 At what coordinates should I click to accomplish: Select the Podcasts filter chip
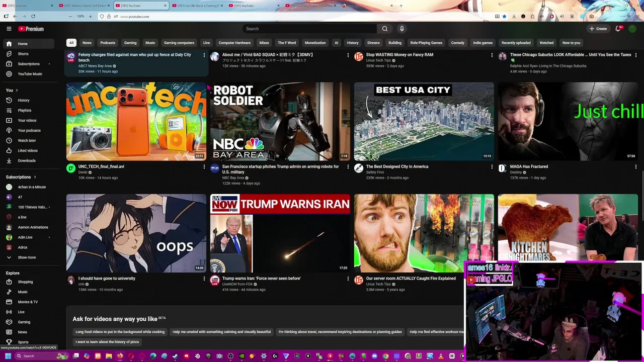(x=108, y=43)
